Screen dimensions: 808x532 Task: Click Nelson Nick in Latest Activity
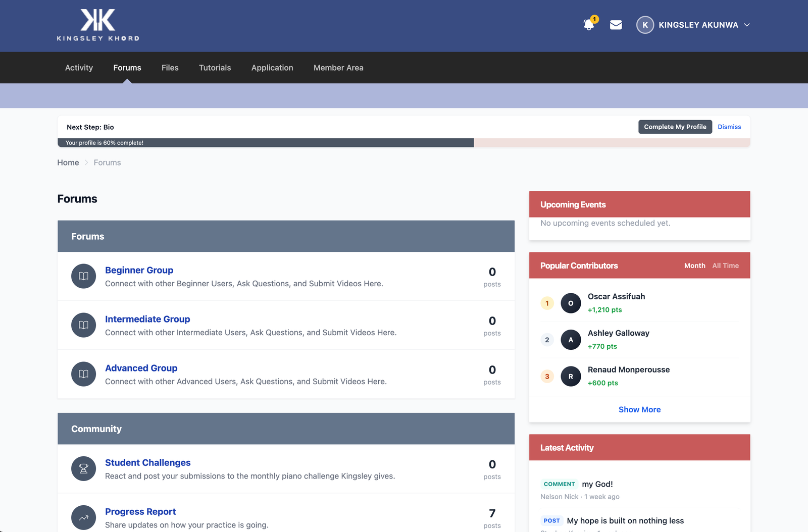point(559,497)
